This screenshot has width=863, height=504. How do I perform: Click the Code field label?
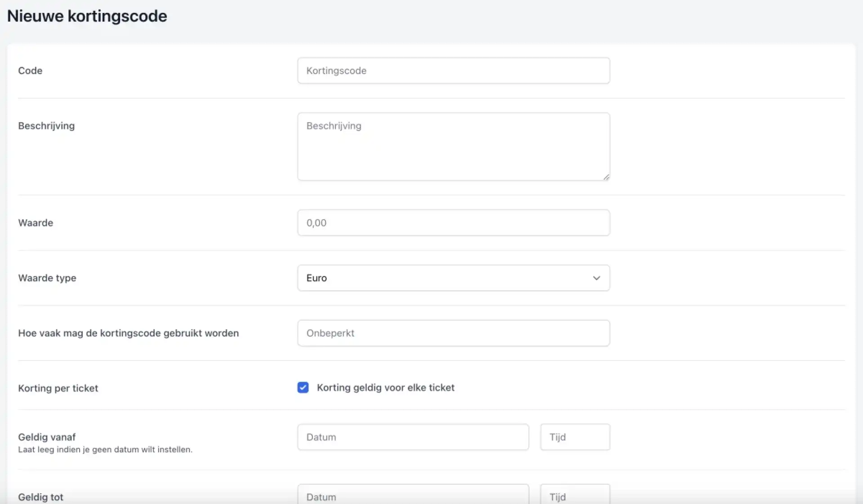(x=30, y=71)
